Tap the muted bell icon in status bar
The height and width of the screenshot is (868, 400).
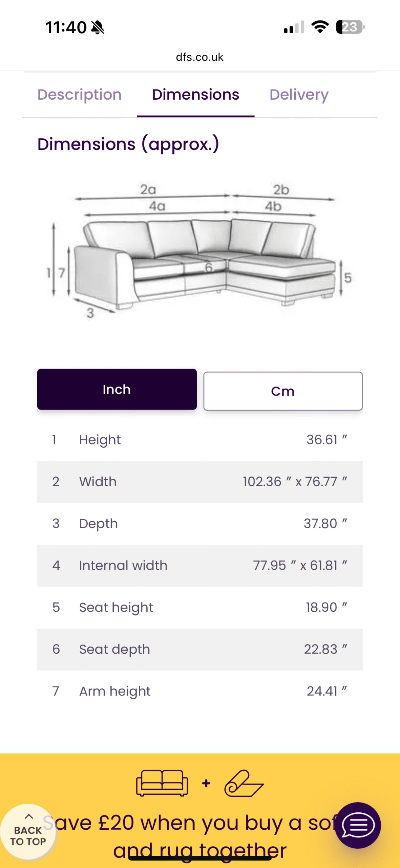pyautogui.click(x=98, y=27)
